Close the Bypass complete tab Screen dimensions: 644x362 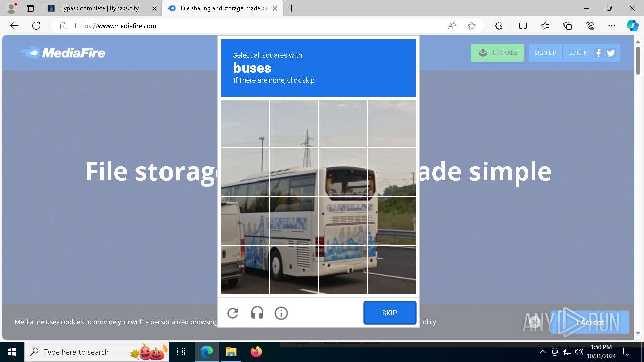click(x=154, y=8)
